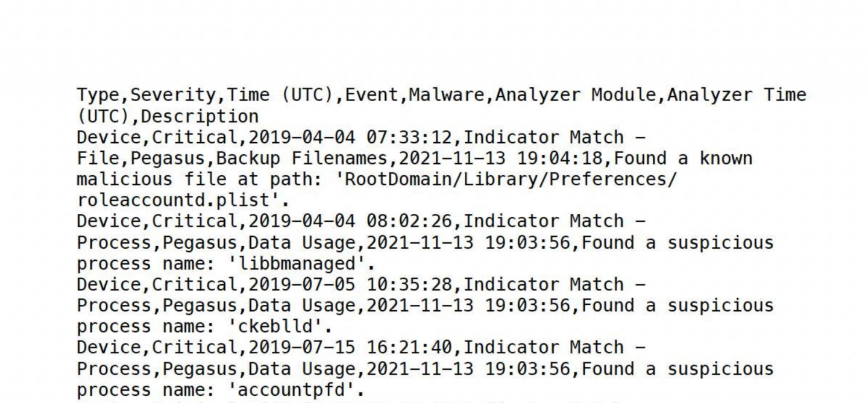This screenshot has height=403, width=868.
Task: Click the word 'malicious' in the first entry
Action: click(x=125, y=180)
